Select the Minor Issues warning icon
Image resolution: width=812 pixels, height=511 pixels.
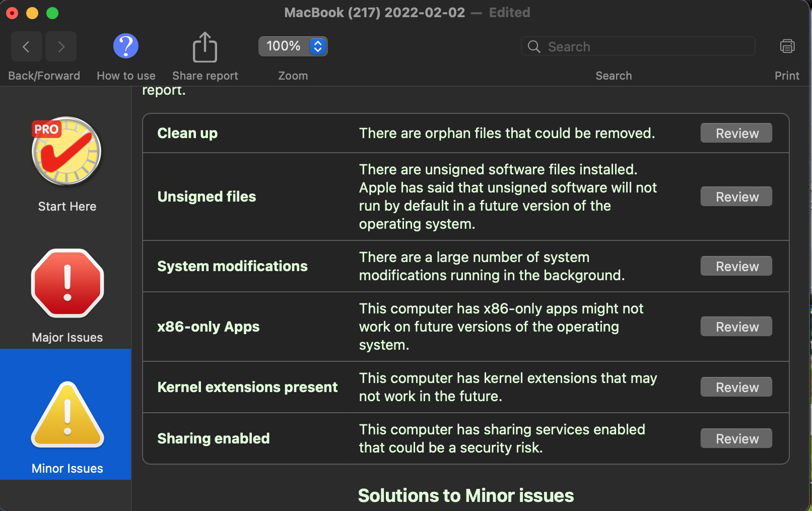point(67,416)
